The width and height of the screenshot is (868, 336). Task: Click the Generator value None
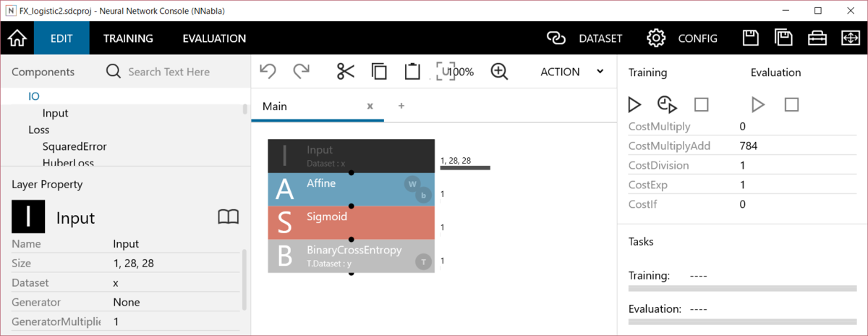127,302
